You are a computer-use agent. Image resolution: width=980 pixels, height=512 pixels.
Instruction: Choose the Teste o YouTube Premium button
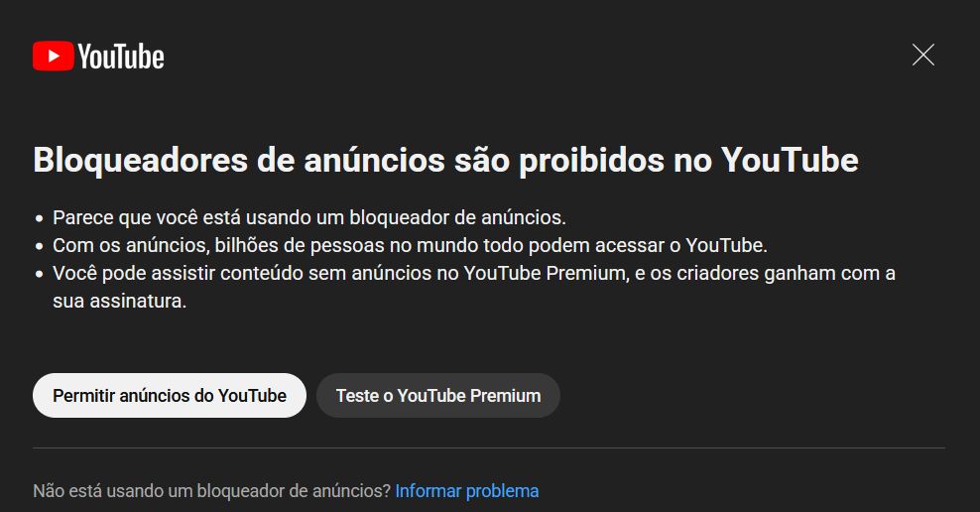[x=438, y=395]
